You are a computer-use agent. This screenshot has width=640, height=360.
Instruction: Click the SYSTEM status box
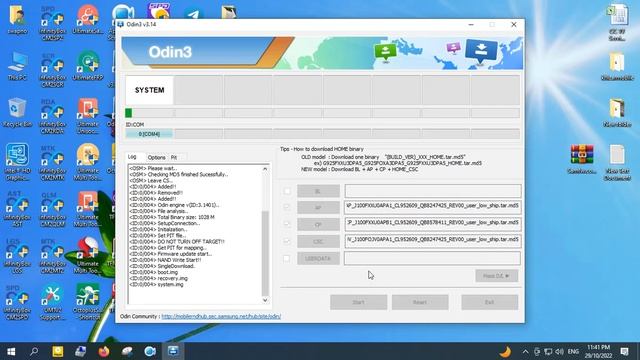click(149, 90)
